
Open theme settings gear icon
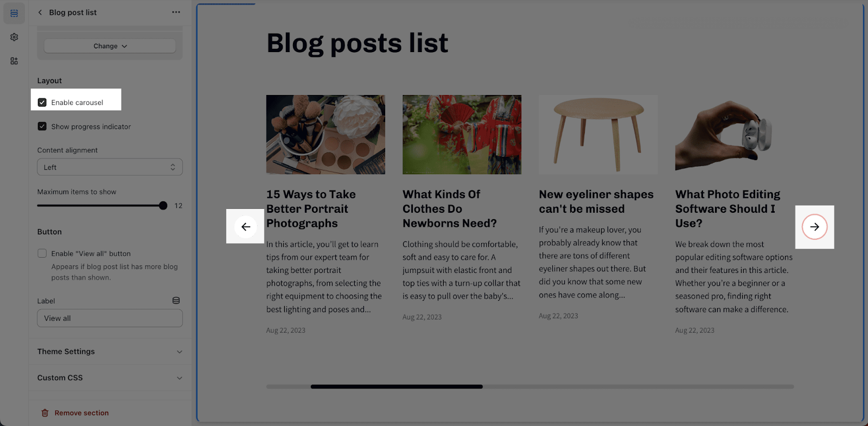pyautogui.click(x=14, y=37)
